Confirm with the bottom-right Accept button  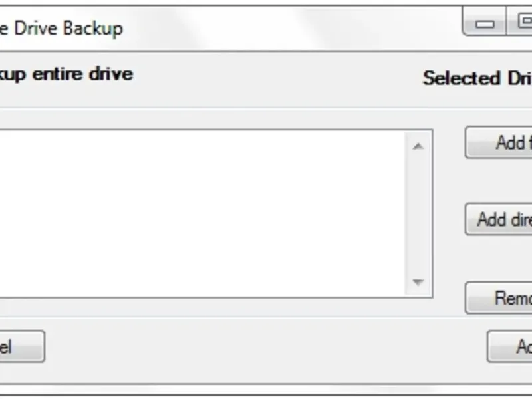coord(511,346)
